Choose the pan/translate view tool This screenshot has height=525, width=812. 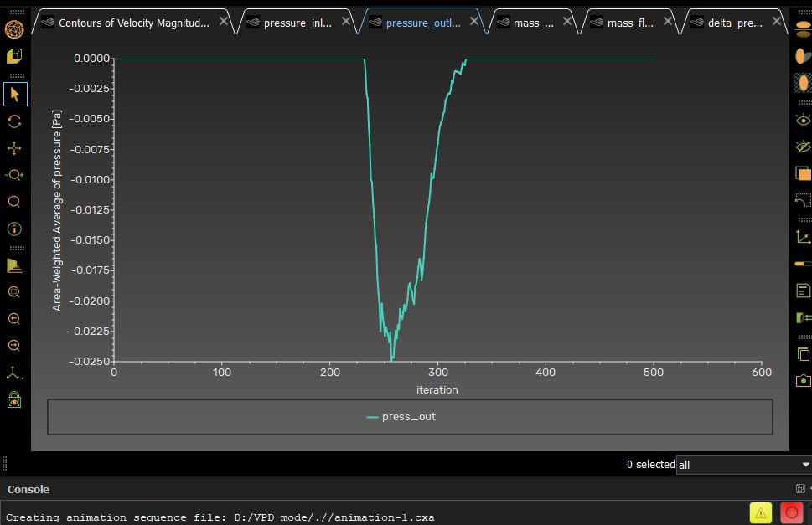coord(14,148)
